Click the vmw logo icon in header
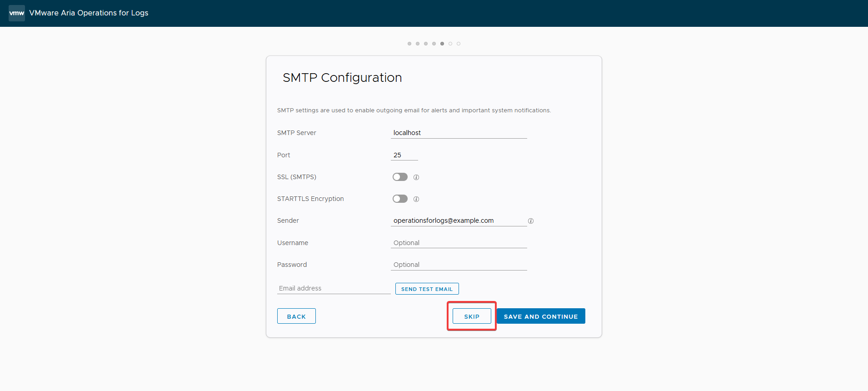The image size is (868, 391). pos(17,13)
